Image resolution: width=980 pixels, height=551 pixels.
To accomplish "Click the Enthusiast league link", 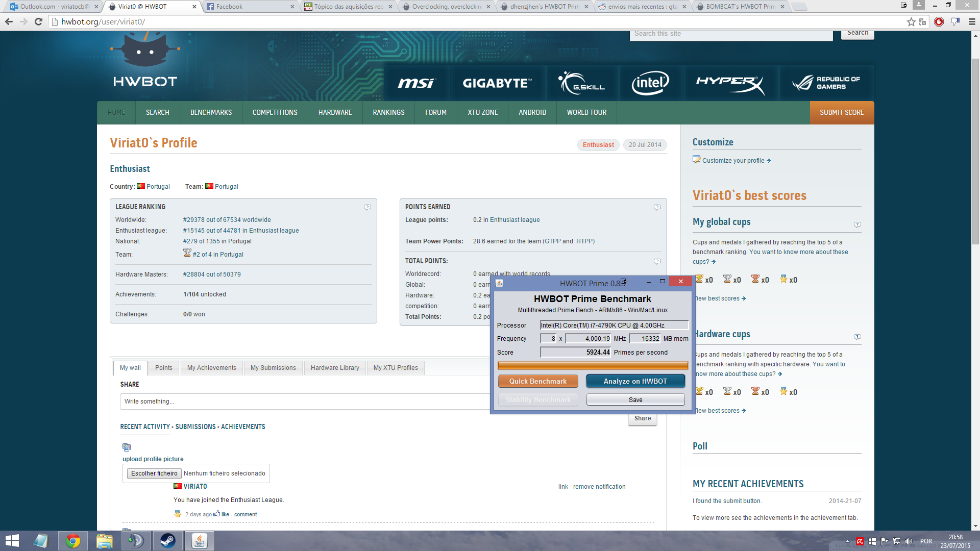I will click(514, 220).
